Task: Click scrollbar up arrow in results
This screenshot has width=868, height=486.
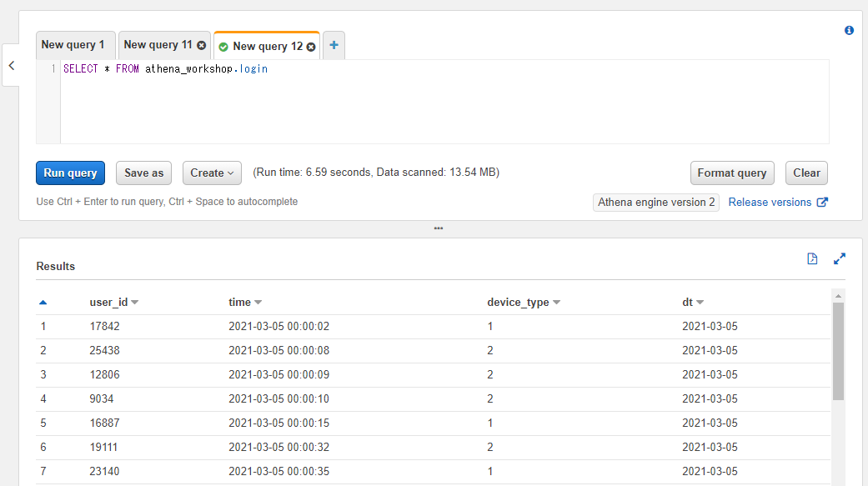Action: tap(838, 296)
